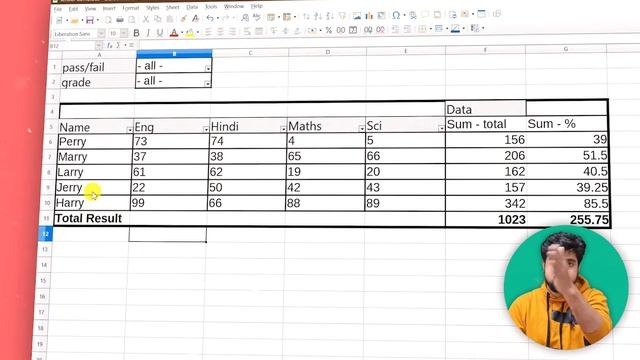Click the AutoFilter funnel icon
640x360 pixels.
(x=342, y=16)
